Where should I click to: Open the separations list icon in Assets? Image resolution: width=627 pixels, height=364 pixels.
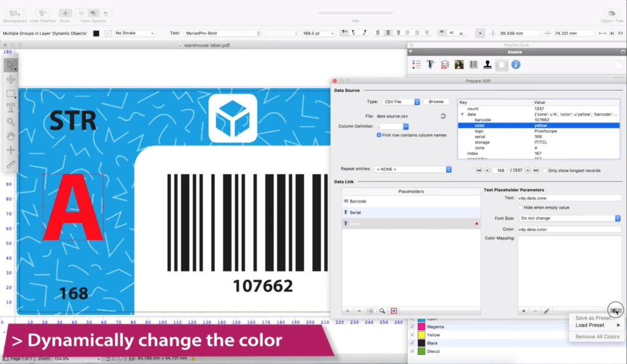416,64
